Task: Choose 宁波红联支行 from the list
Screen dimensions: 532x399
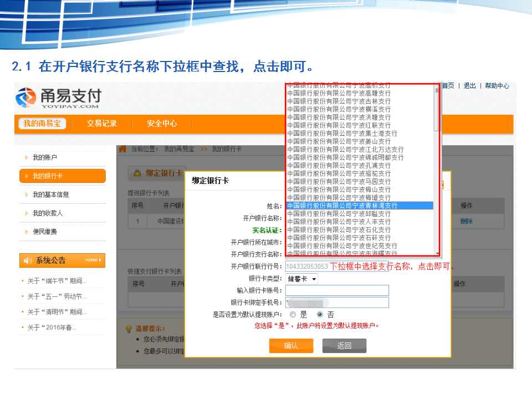Action: coord(360,125)
